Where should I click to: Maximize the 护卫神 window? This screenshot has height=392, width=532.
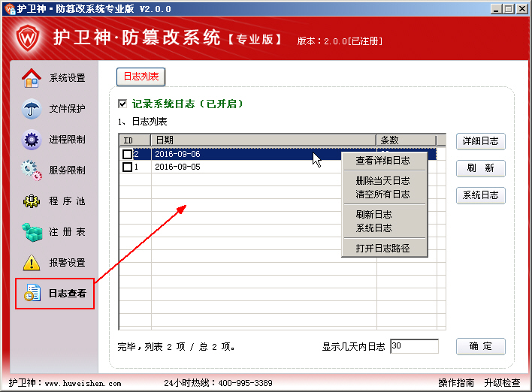[509, 9]
